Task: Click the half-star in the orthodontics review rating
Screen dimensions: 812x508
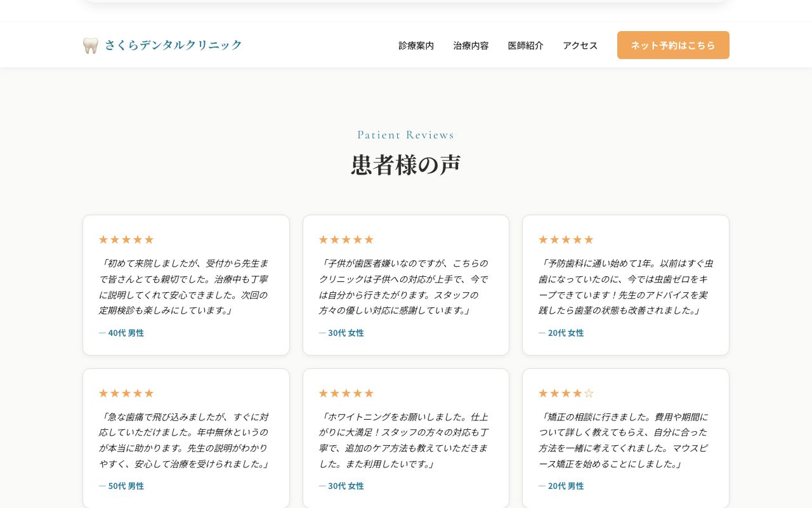Action: coord(589,392)
